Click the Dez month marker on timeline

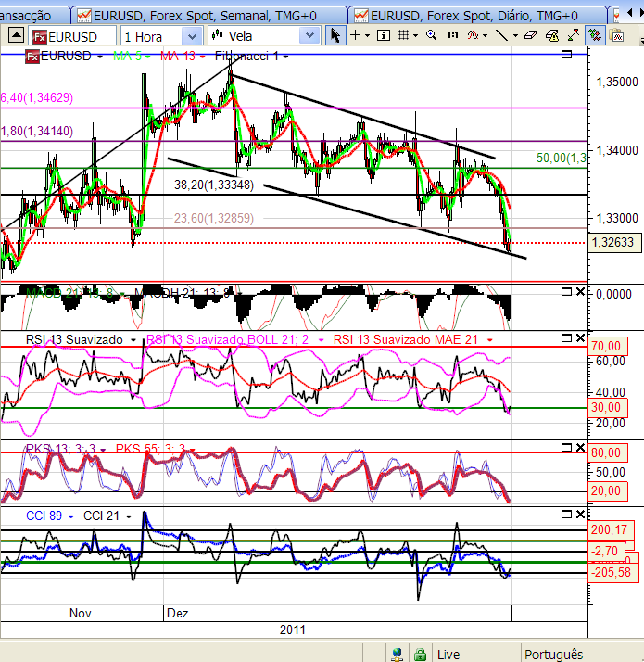[177, 613]
